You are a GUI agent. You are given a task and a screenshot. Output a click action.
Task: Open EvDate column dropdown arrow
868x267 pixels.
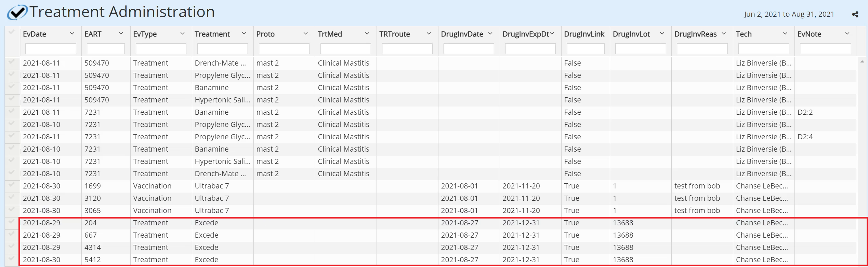point(72,33)
